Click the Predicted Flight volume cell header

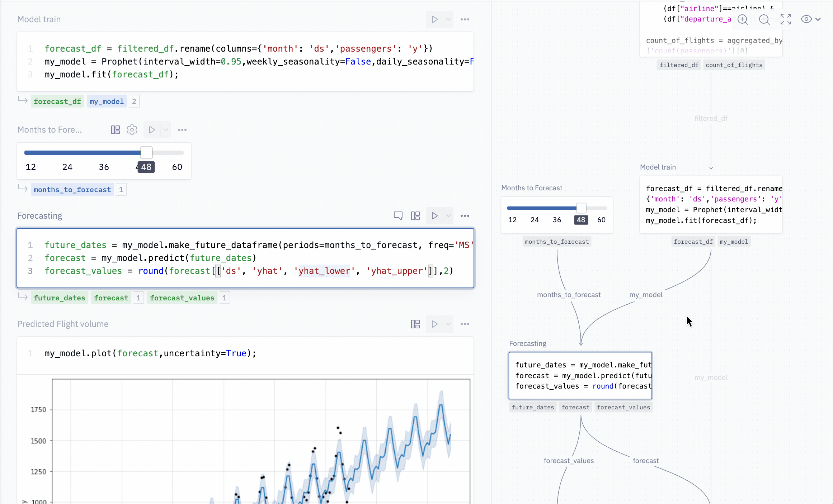(62, 323)
